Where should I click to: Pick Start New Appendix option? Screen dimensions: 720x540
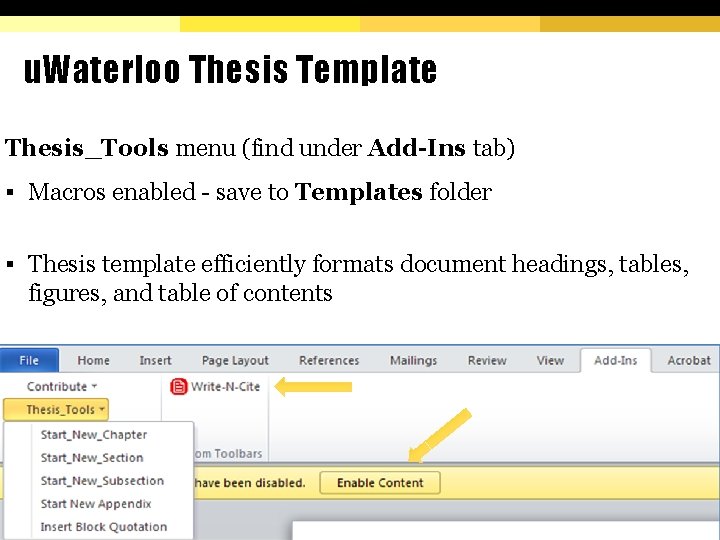[x=96, y=504]
